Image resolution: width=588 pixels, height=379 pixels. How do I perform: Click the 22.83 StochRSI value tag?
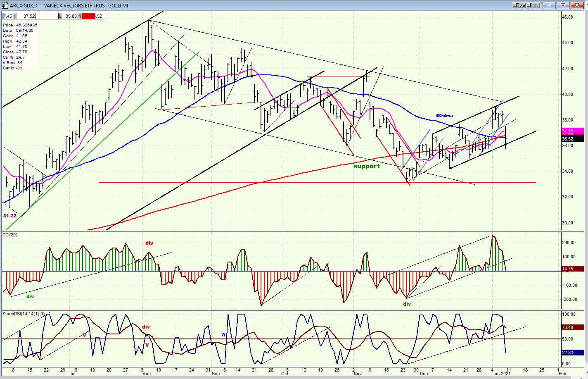coord(572,353)
